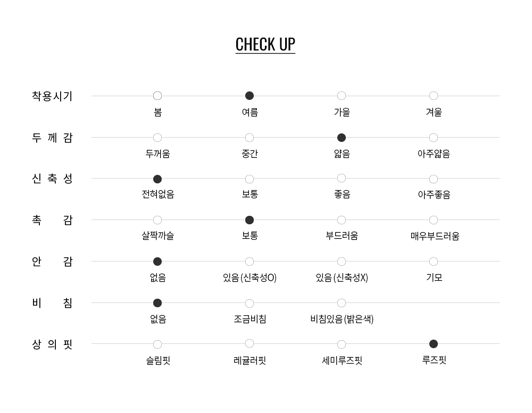Select 매우부드러움 texture circle
The width and height of the screenshot is (532, 413).
click(x=434, y=220)
